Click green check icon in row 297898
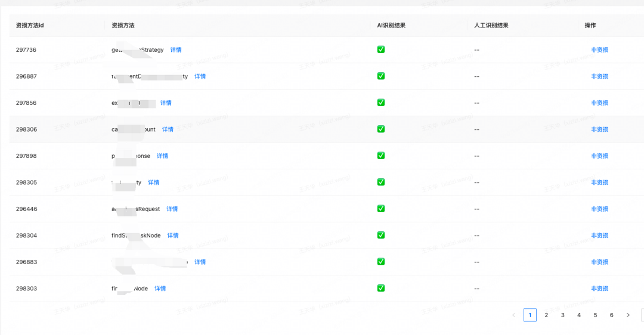Screen dimensions: 644x335 [380, 156]
